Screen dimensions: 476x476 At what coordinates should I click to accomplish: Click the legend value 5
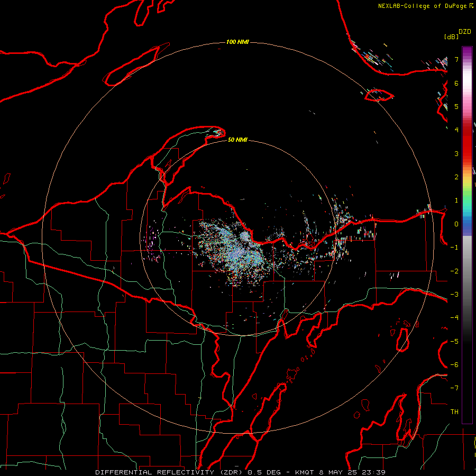pos(456,106)
